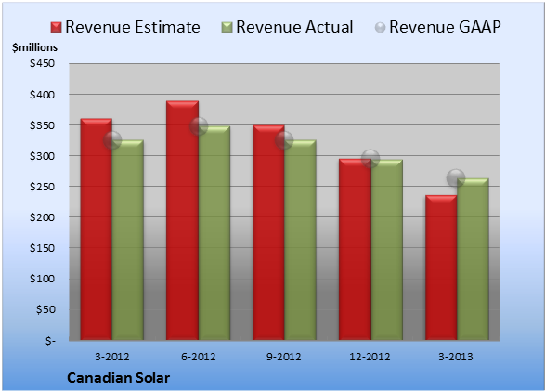This screenshot has height=392, width=546.
Task: Click the $450 axis value label
Action: tap(42, 63)
